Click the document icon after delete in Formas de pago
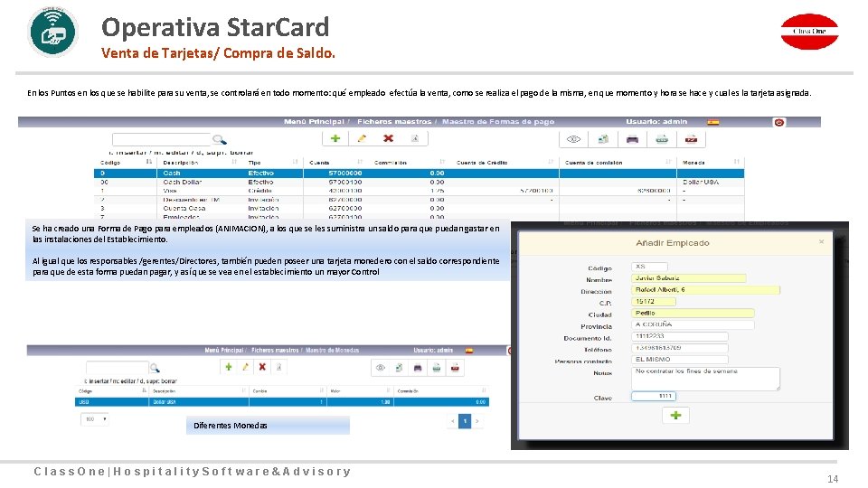The image size is (868, 488). pos(415,138)
